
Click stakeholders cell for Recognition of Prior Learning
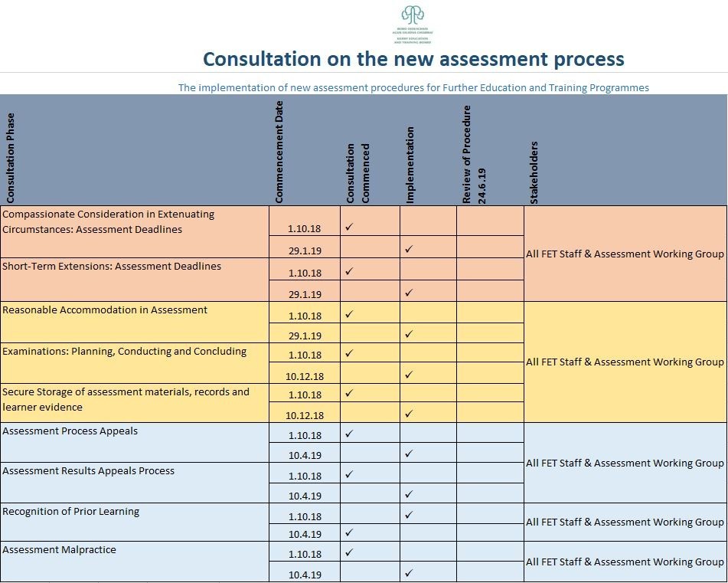(x=625, y=522)
